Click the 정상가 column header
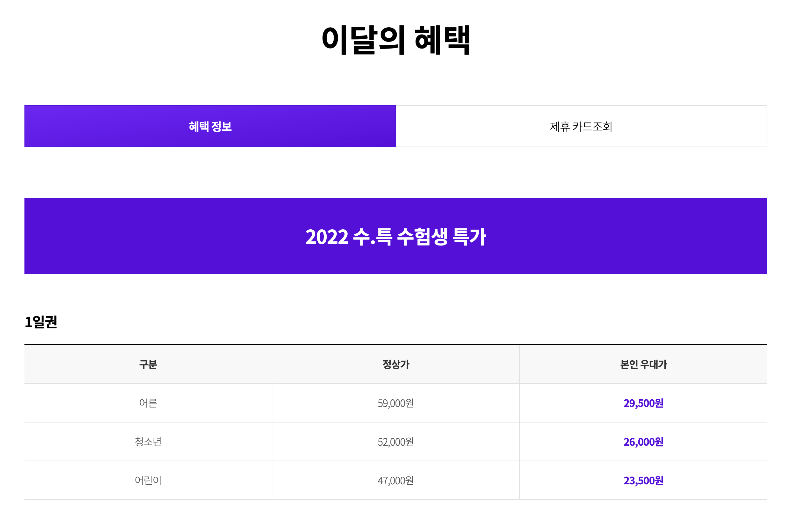Image resolution: width=812 pixels, height=524 pixels. (395, 364)
